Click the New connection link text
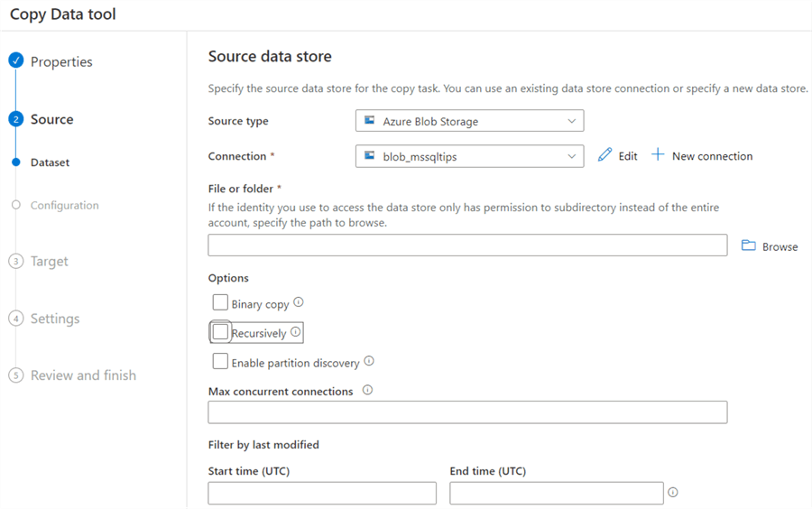Viewport: 812px width, 509px height. coord(712,156)
